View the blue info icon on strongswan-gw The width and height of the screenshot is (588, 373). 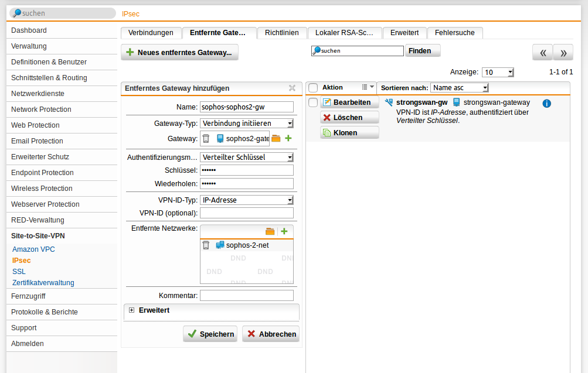pos(546,103)
